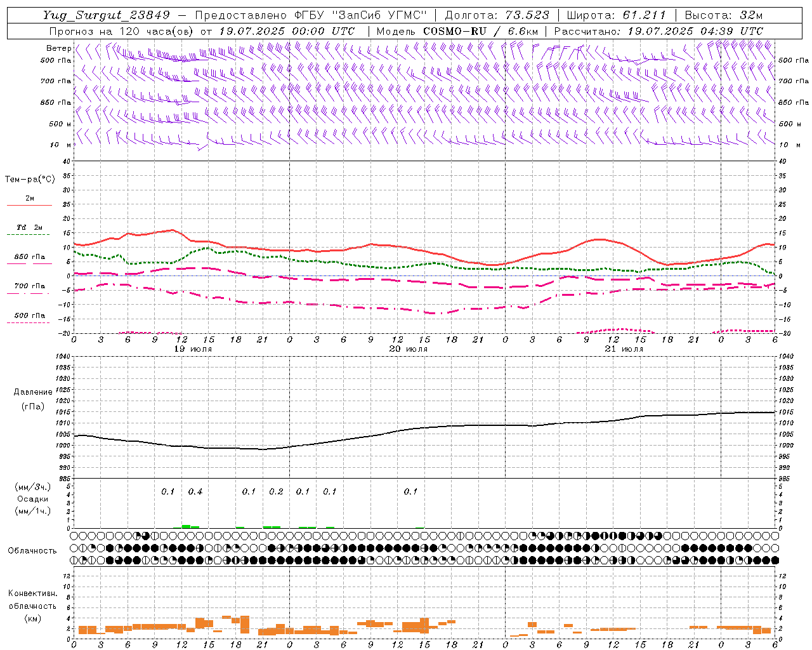
Task: Select the elevation text Высота: 32м
Action: 723,15
